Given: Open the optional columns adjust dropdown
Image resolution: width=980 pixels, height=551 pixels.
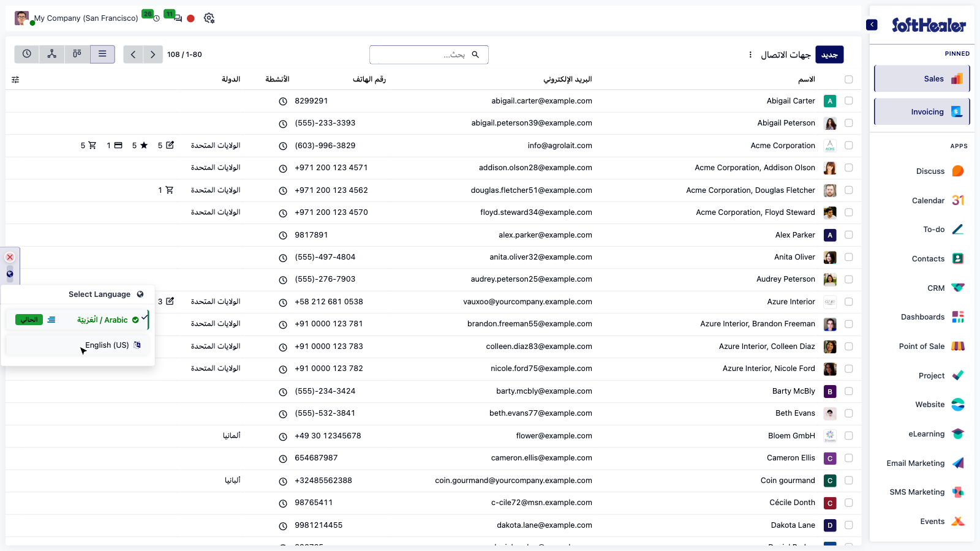Looking at the screenshot, I should (15, 80).
